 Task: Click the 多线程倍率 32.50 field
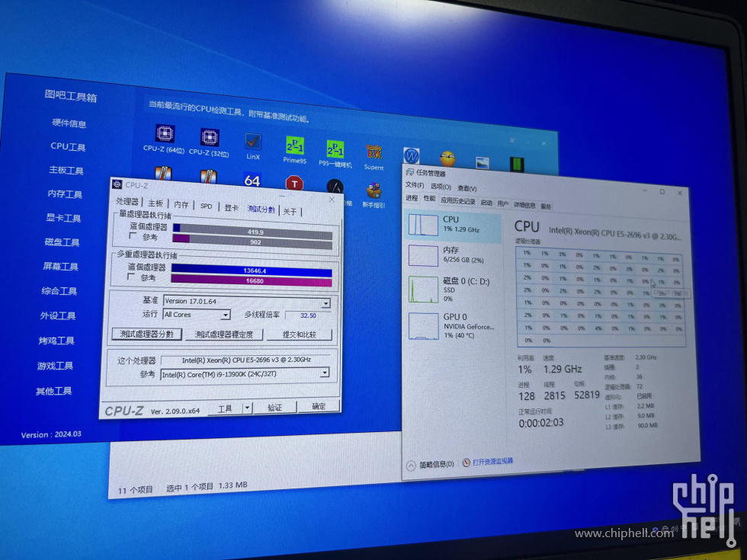click(x=308, y=315)
